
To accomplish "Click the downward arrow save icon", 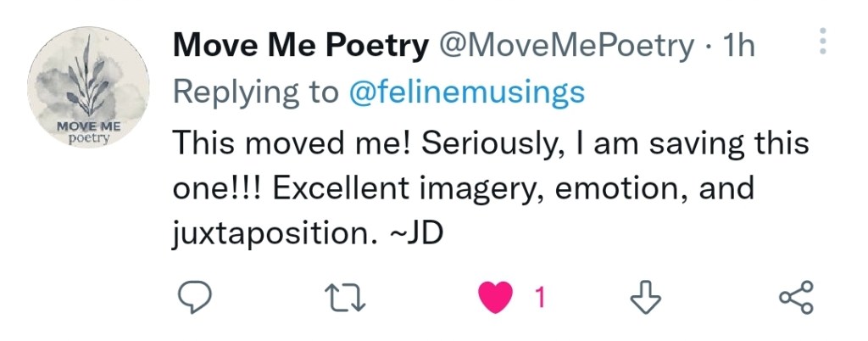I will click(646, 297).
